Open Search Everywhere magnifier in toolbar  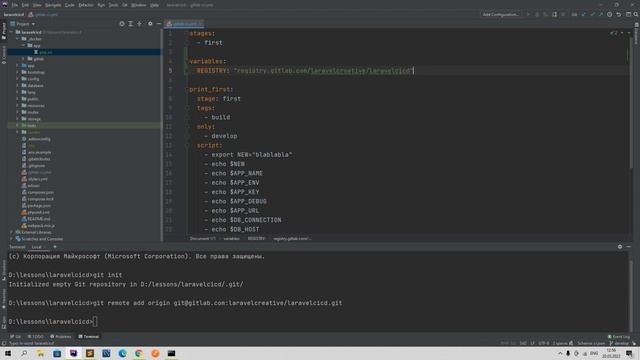[636, 14]
